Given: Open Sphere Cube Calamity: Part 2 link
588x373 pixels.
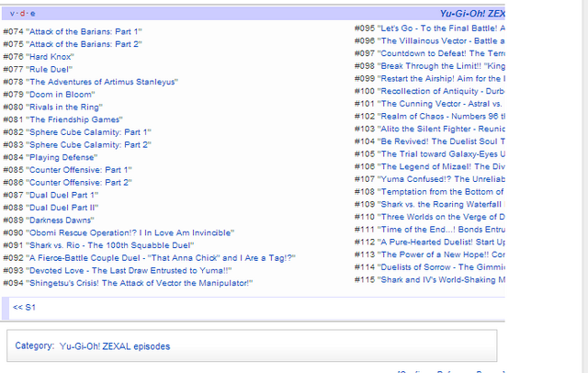Looking at the screenshot, I should point(88,145).
